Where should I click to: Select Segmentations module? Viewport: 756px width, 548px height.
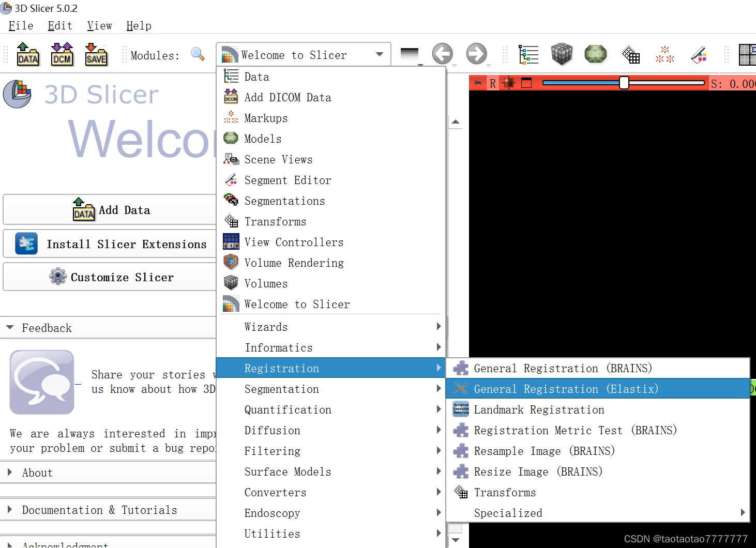pyautogui.click(x=331, y=201)
